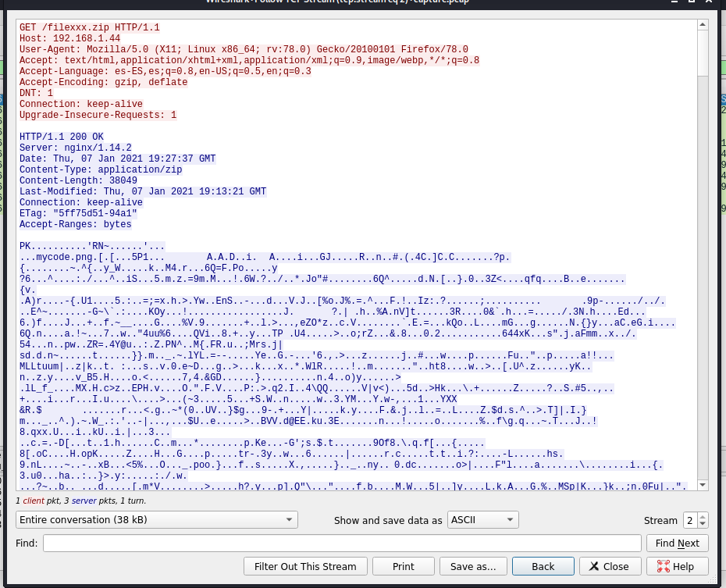Open Help for the stream dialog
726x588 pixels.
[x=678, y=566]
